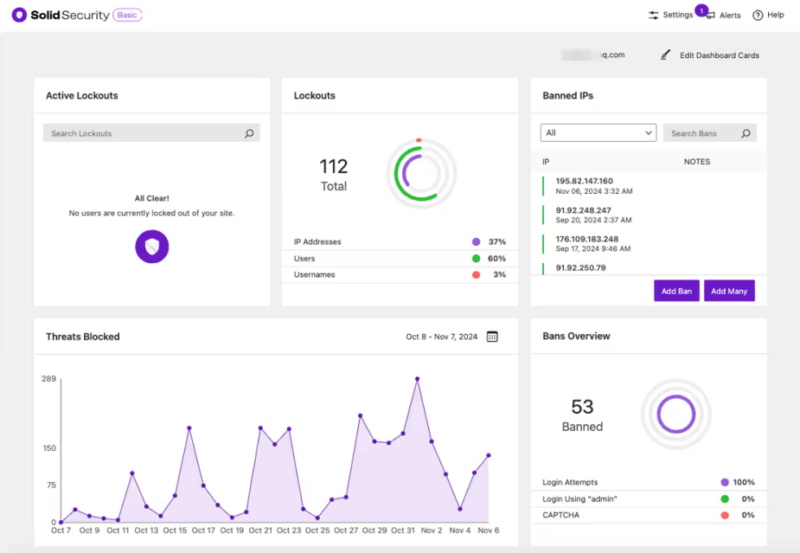800x553 pixels.
Task: Click the Solid Security logo icon
Action: point(19,15)
